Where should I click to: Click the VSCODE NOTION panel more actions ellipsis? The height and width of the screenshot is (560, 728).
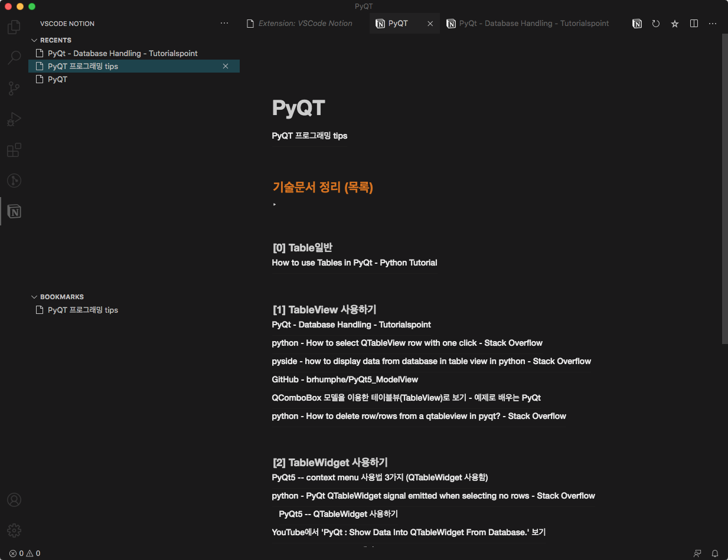224,24
